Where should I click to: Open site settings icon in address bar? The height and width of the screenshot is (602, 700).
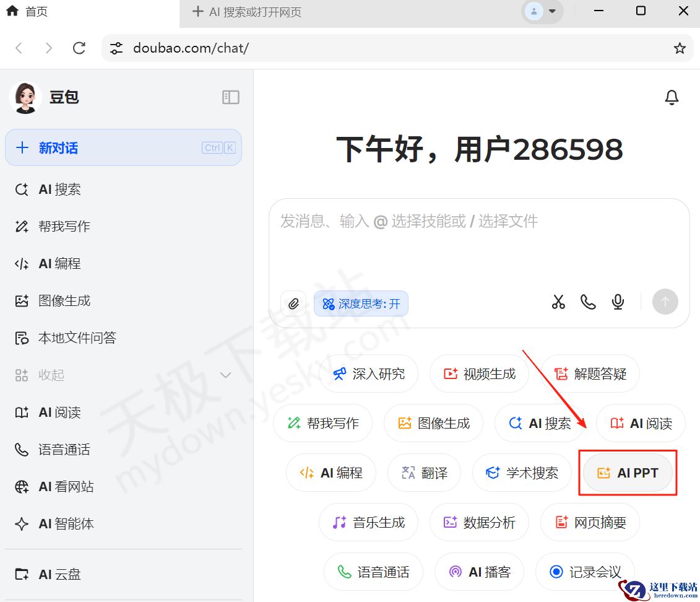pyautogui.click(x=116, y=48)
